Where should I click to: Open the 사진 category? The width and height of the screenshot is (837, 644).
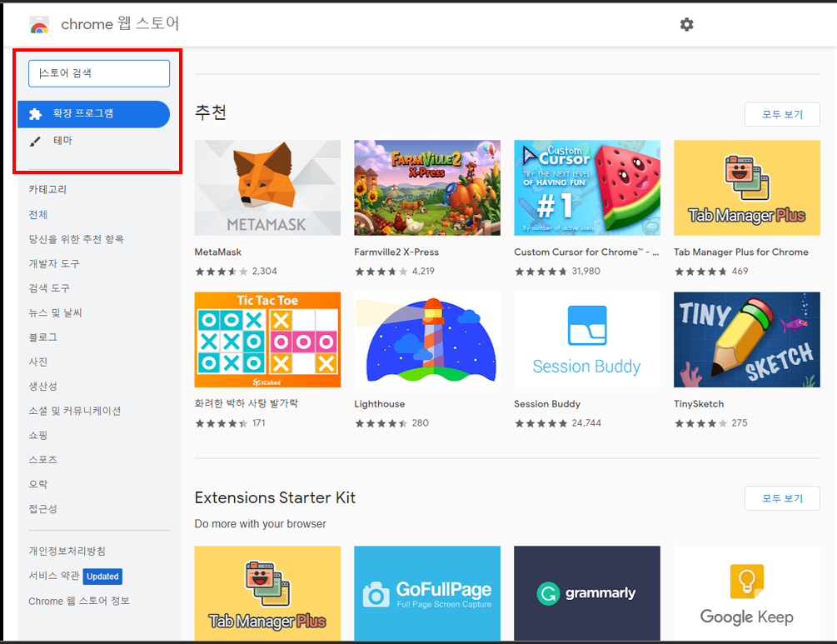38,362
